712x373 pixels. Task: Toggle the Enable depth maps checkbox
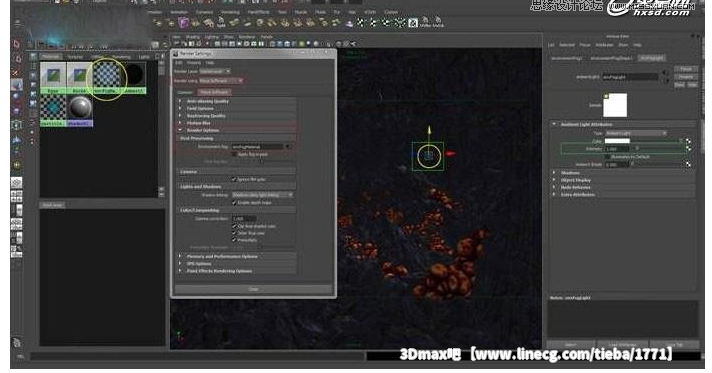tap(234, 203)
